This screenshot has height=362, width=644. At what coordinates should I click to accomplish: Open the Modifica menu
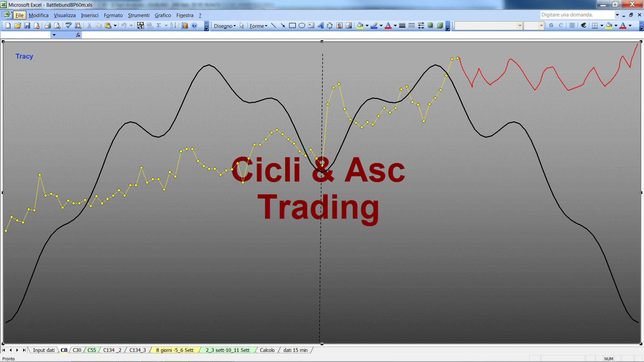[39, 15]
